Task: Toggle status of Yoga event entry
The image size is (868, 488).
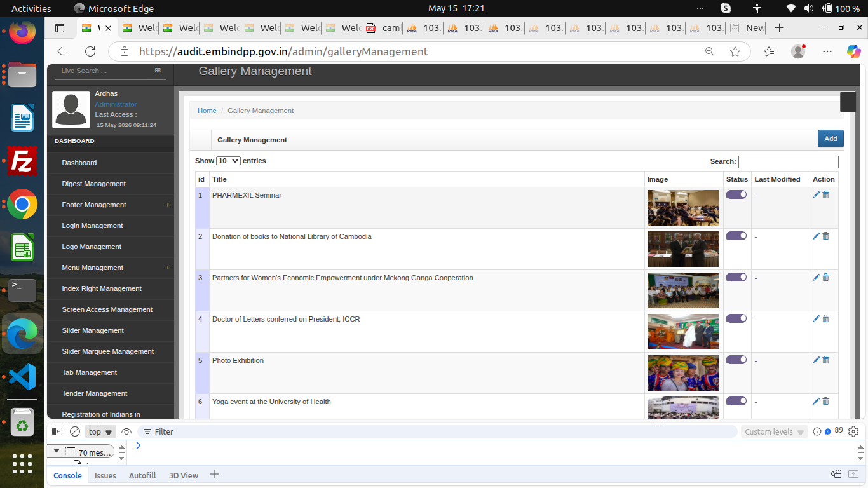Action: pyautogui.click(x=736, y=401)
